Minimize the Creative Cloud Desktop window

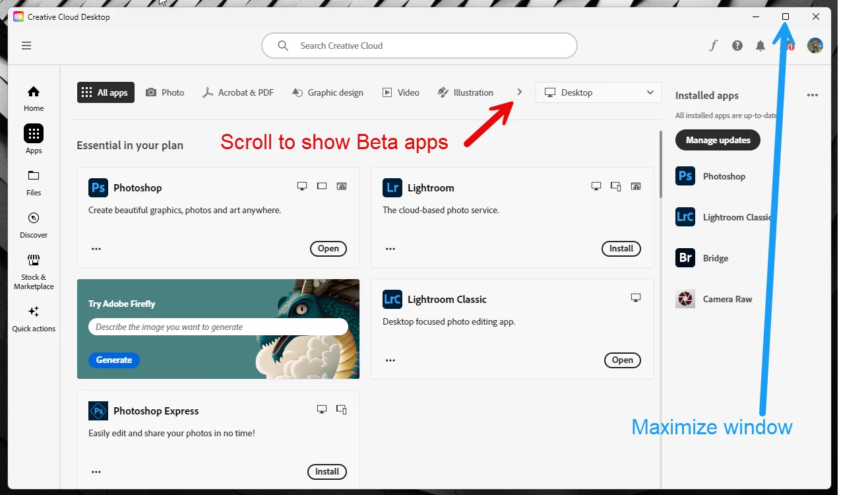pos(756,16)
